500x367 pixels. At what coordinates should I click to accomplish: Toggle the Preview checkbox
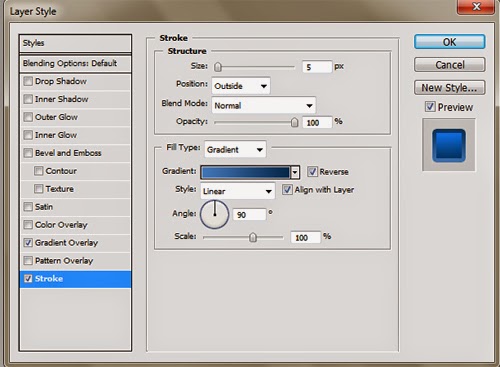(x=430, y=107)
